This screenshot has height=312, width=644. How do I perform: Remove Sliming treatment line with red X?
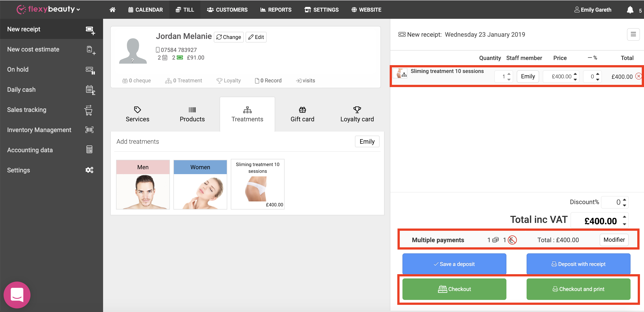638,76
